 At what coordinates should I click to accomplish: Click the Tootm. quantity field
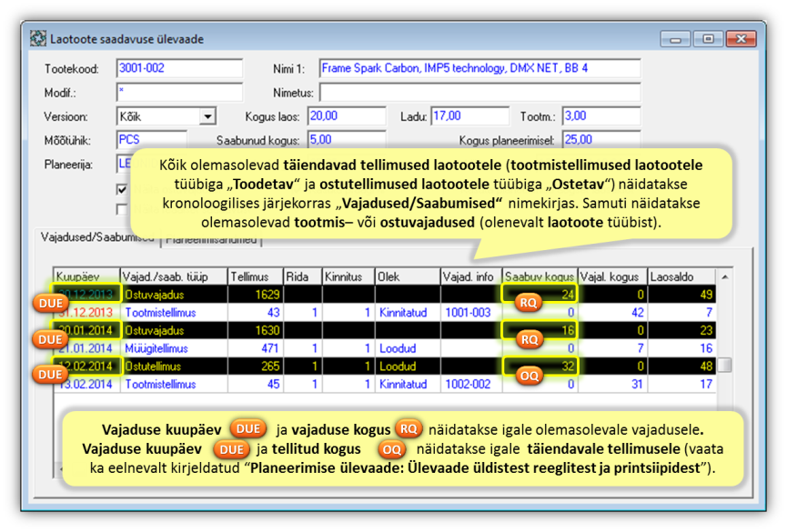601,115
